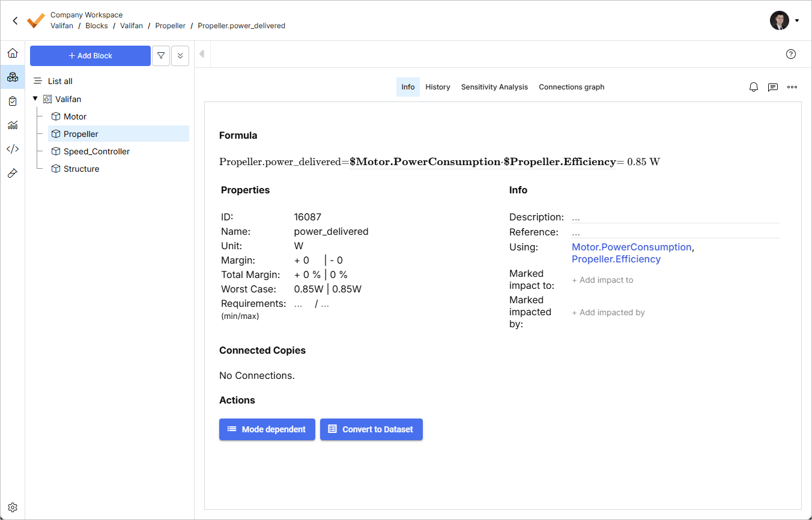Follow the Motor.PowerConsumption link
Screen dimensions: 812x520
coord(631,247)
